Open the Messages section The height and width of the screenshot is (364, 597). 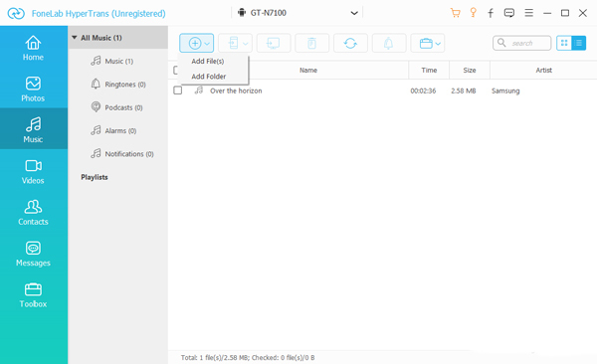(34, 254)
